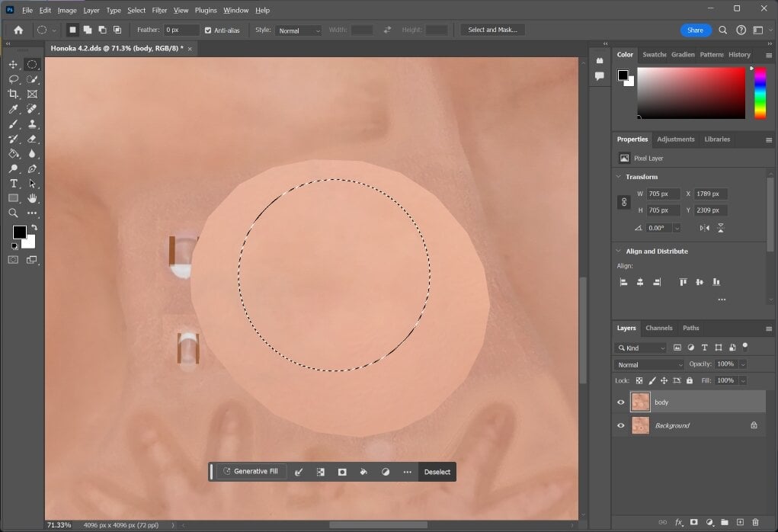Select the Dodge tool
This screenshot has height=532, width=778.
click(x=14, y=168)
